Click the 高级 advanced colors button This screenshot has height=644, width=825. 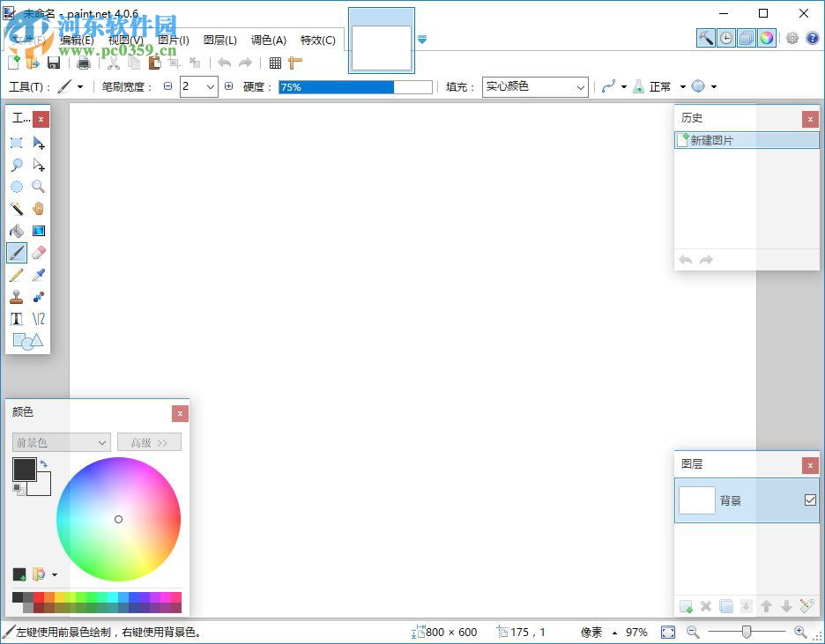pos(148,441)
